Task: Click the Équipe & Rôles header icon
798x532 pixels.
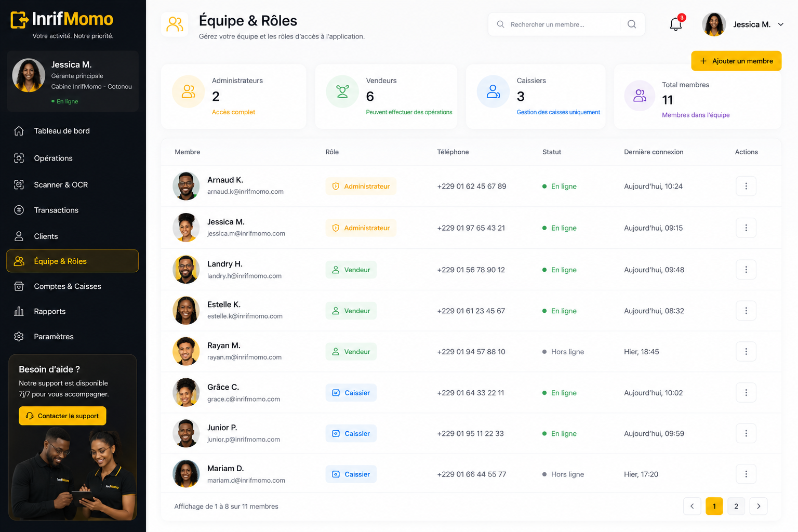Action: click(175, 24)
